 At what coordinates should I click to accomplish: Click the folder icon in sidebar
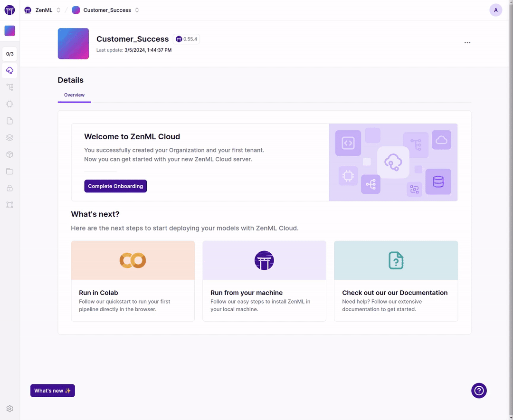[x=9, y=172]
